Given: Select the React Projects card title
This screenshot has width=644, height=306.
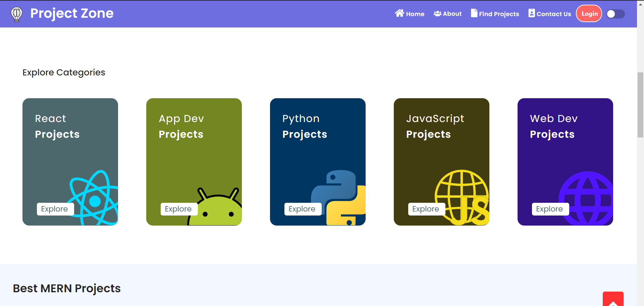Looking at the screenshot, I should coord(57,126).
